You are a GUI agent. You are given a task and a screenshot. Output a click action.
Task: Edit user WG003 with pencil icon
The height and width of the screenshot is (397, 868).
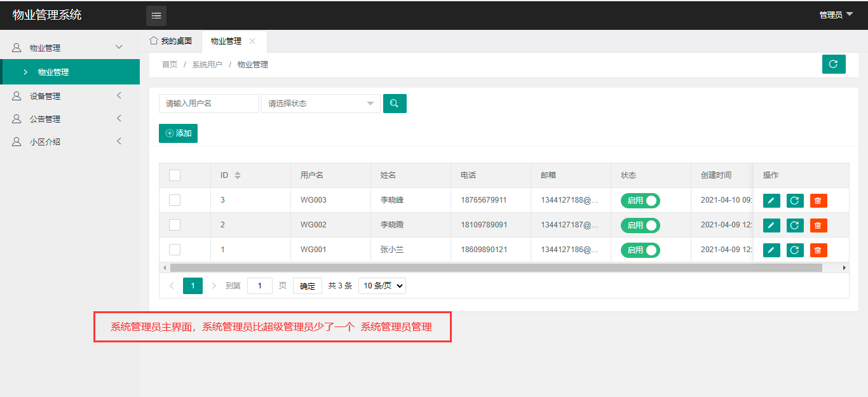[771, 201]
